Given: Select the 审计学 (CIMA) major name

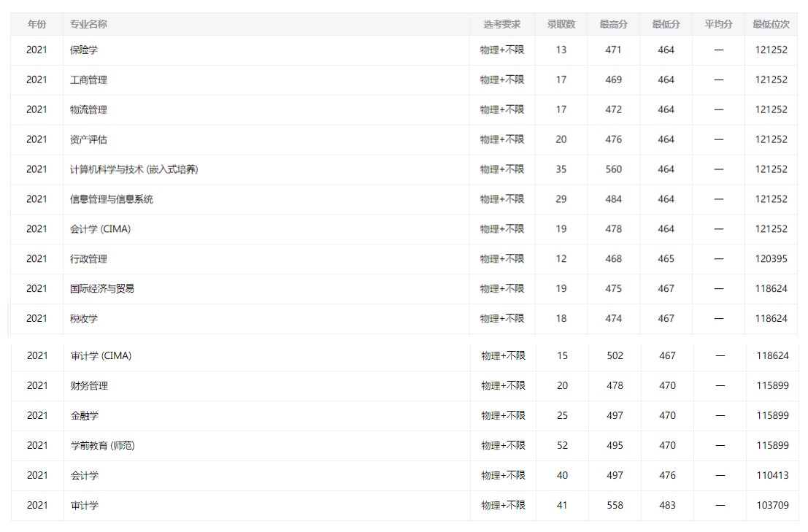Looking at the screenshot, I should pos(101,356).
